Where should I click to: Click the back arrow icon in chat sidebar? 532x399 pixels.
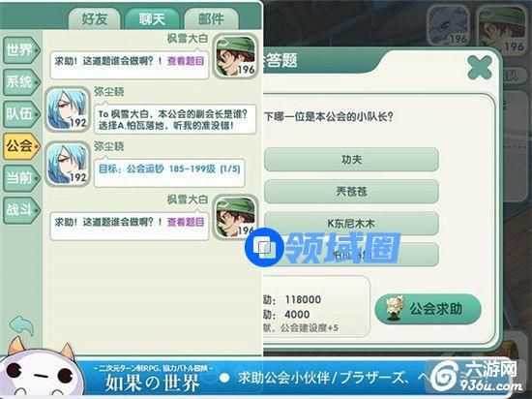tap(21, 325)
